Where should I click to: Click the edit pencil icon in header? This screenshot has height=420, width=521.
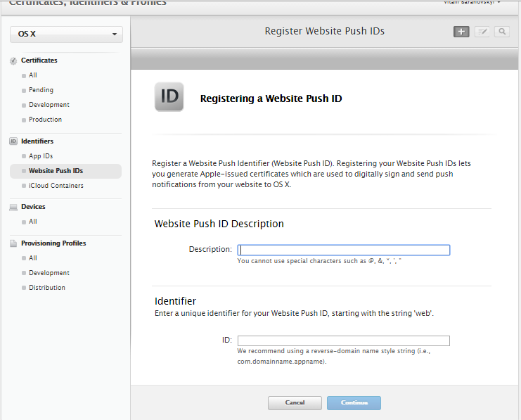482,32
